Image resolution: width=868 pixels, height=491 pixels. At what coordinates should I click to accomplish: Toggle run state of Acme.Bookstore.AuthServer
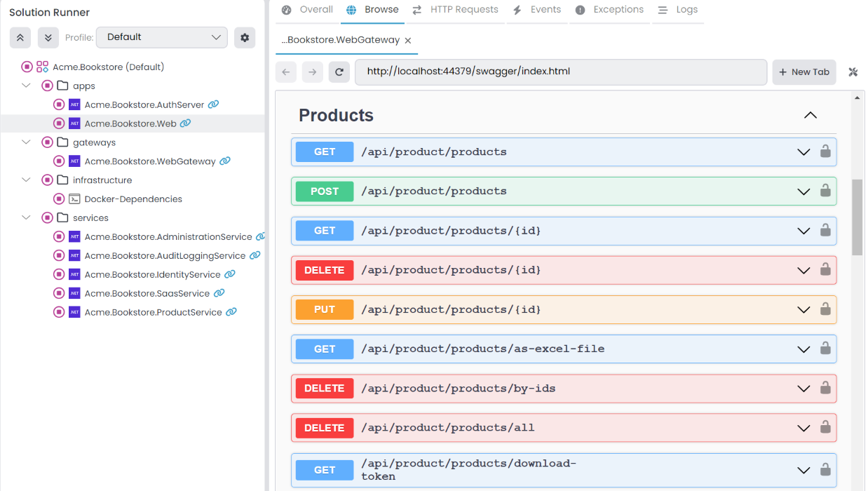pyautogui.click(x=59, y=104)
